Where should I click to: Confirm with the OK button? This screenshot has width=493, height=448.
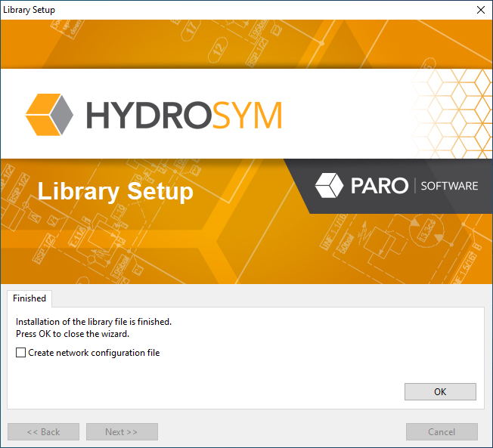click(440, 392)
